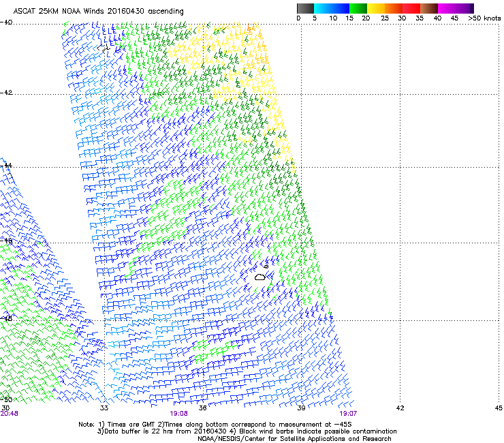Click the cyan-blue 5-15 knots color band
The height and width of the screenshot is (443, 504).
(332, 8)
